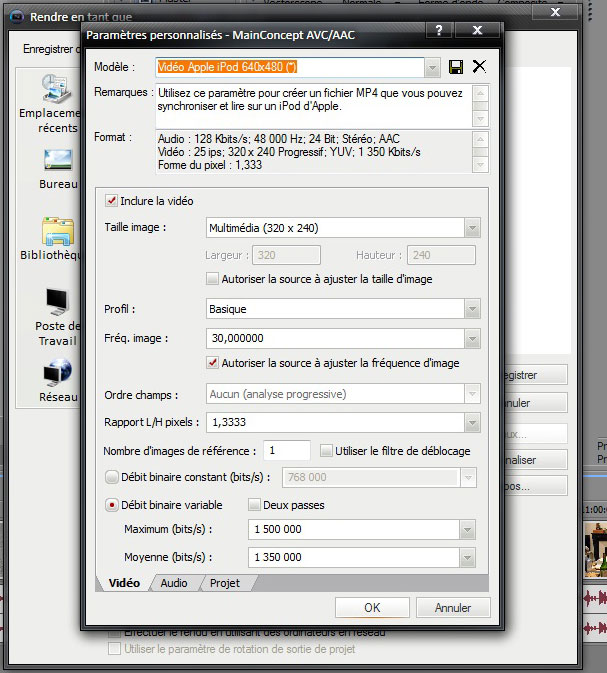Click Annuler button in the render window
Image resolution: width=607 pixels, height=673 pixels.
click(x=535, y=403)
